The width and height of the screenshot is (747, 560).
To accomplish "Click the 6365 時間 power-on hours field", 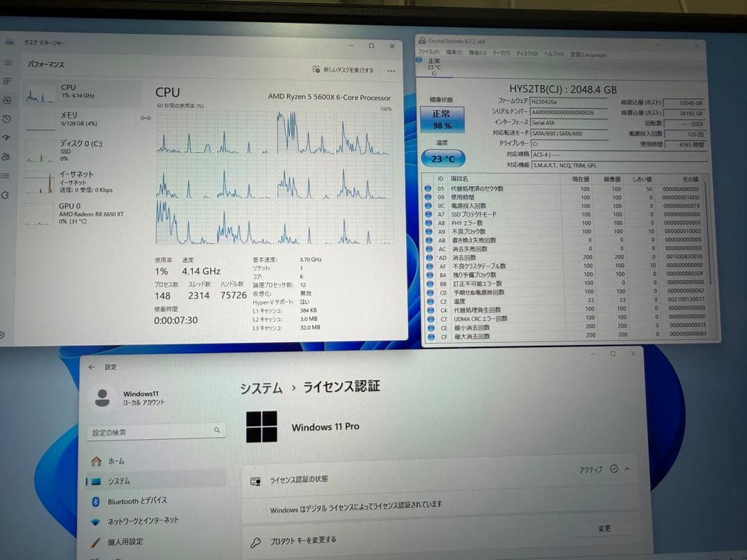I will click(x=685, y=144).
